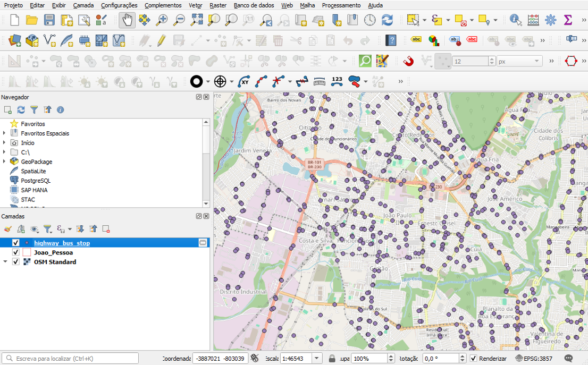
Task: Toggle the Joao_Pessoa layer checkbox
Action: pos(16,252)
